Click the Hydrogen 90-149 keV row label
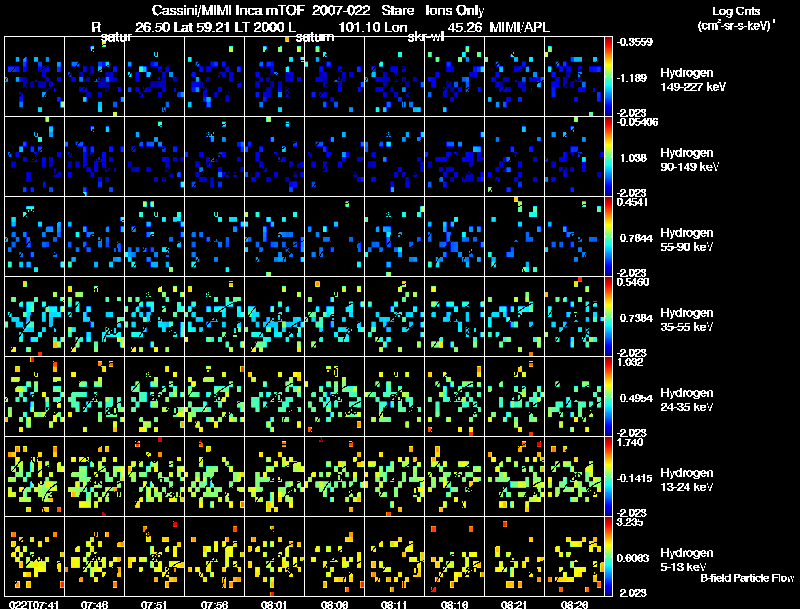The image size is (800, 609). [x=690, y=160]
